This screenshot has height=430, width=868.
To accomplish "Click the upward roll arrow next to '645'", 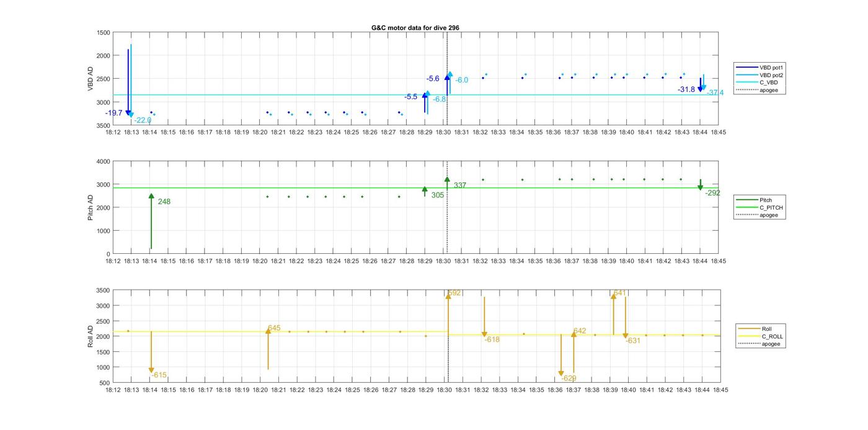I will 268,349.
